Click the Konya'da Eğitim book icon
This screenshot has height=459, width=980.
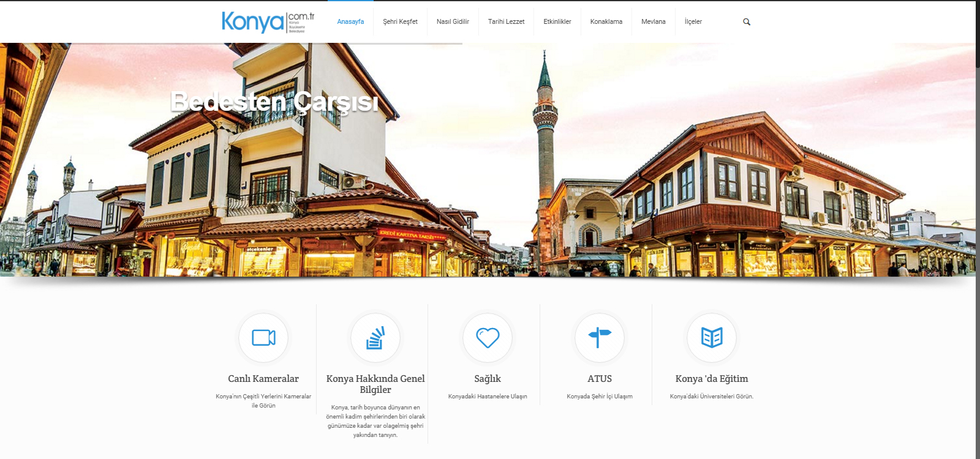[x=712, y=338]
